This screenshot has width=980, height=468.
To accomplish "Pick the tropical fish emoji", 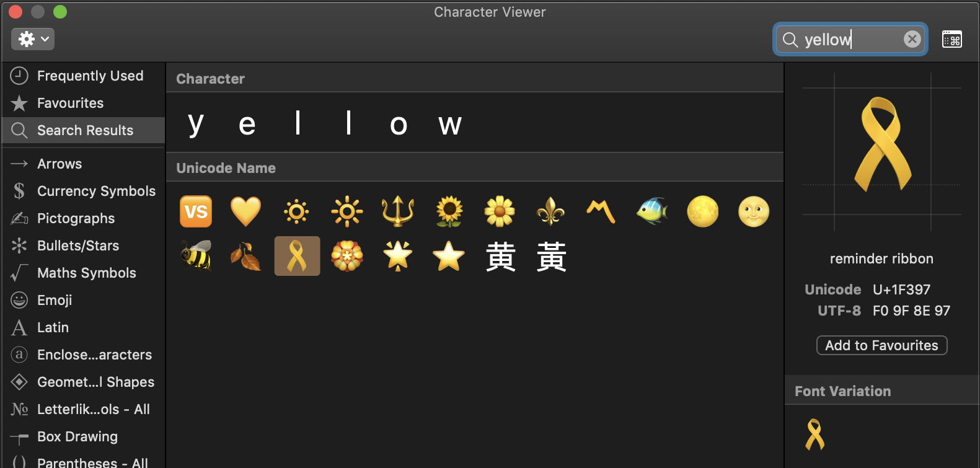I will [652, 211].
